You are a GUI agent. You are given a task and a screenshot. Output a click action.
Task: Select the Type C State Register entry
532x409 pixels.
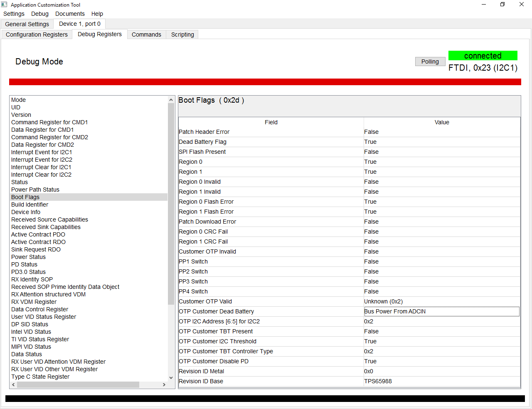(x=40, y=377)
